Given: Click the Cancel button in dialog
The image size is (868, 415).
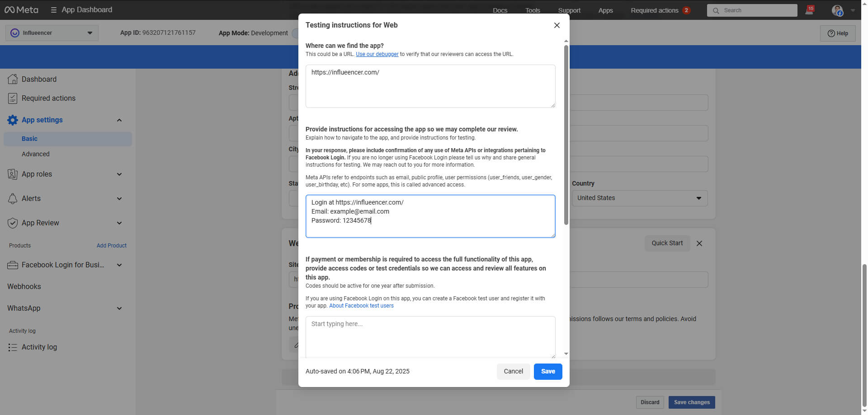Looking at the screenshot, I should click(x=513, y=371).
